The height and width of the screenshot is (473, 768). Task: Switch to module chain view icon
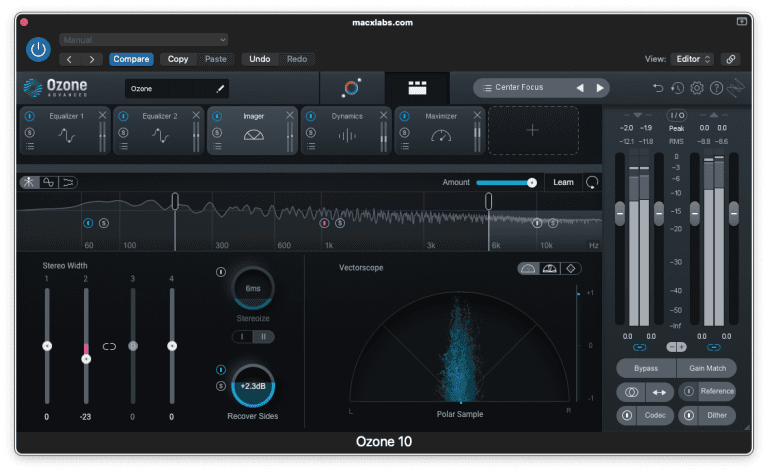(x=417, y=88)
